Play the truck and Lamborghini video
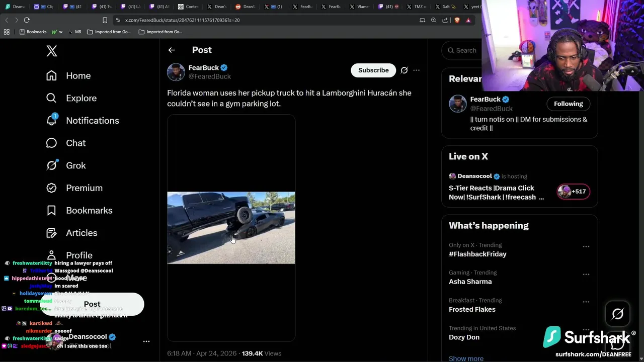Viewport: 644px width, 362px height. tap(231, 228)
